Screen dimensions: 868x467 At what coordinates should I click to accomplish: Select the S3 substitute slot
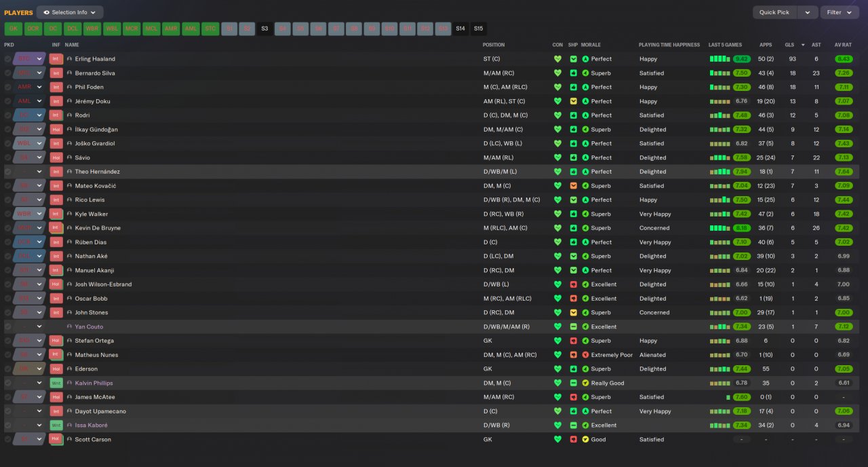click(264, 29)
